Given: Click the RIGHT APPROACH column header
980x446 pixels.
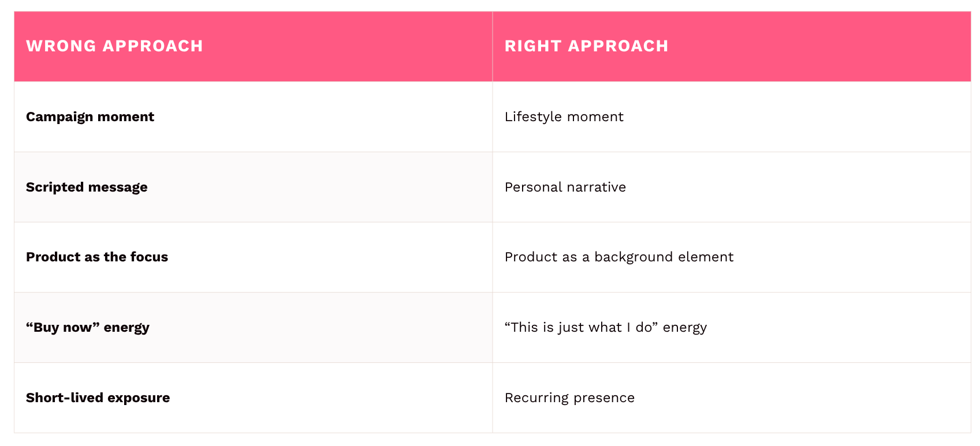Looking at the screenshot, I should tap(586, 46).
